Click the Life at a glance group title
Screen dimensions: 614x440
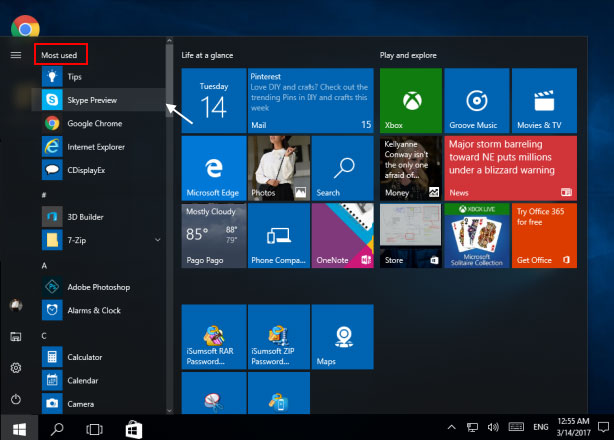(207, 55)
